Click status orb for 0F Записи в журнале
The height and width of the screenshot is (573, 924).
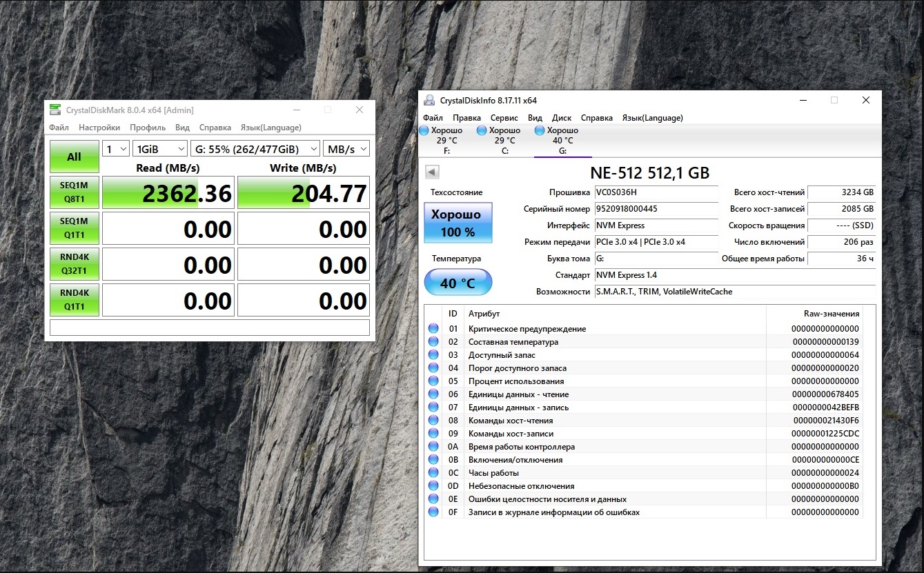tap(433, 512)
